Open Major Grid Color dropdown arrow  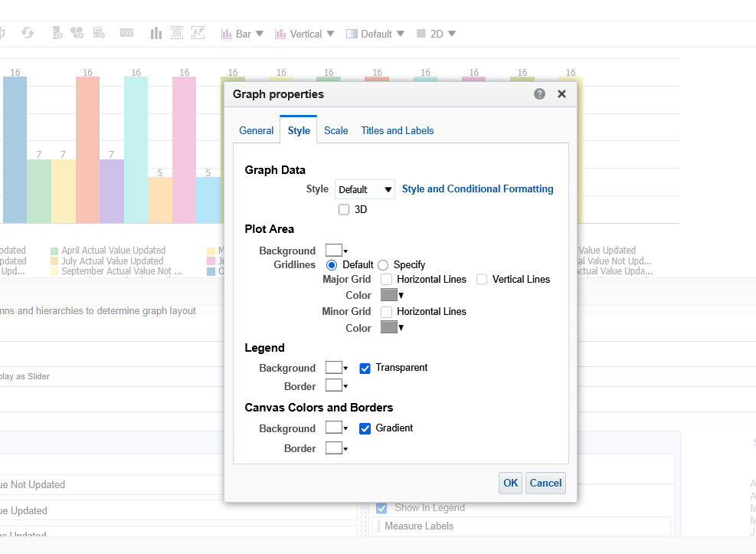401,295
